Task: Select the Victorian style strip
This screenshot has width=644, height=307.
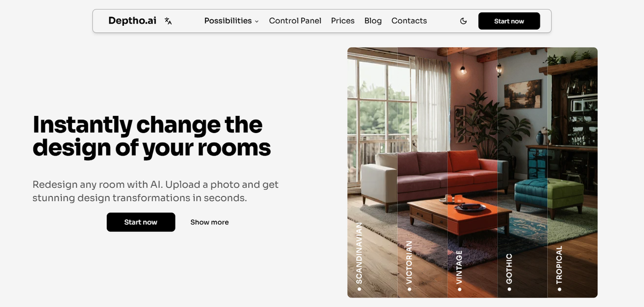Action: (422, 172)
